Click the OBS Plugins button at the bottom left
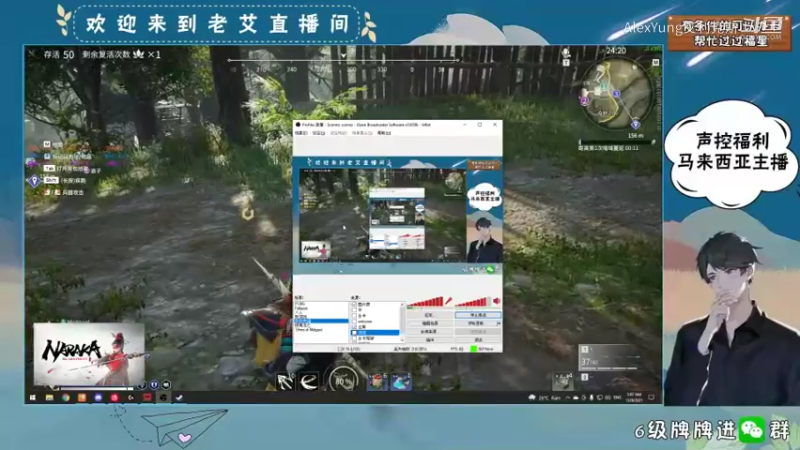800x450 pixels. 430,340
